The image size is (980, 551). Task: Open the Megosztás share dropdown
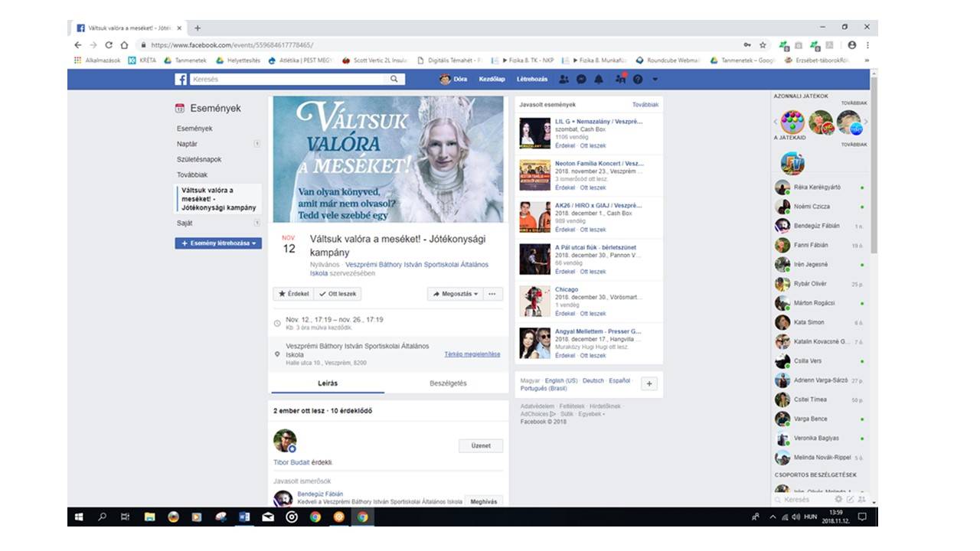[x=455, y=294]
